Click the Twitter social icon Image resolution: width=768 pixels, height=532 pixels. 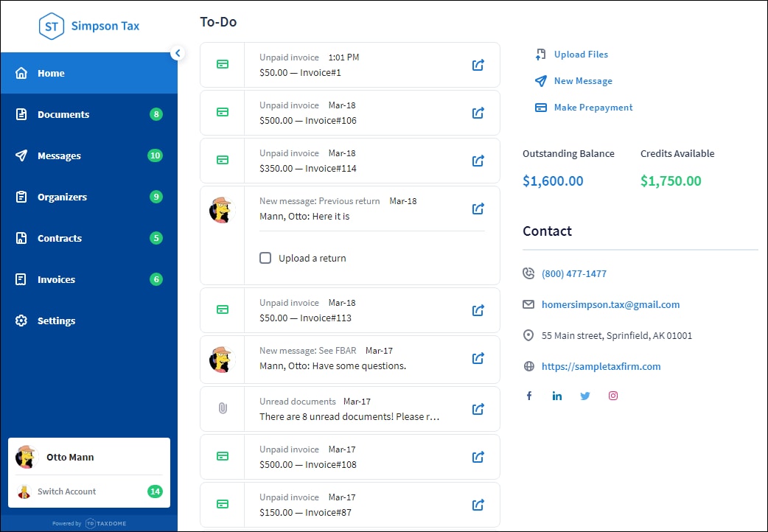point(585,396)
